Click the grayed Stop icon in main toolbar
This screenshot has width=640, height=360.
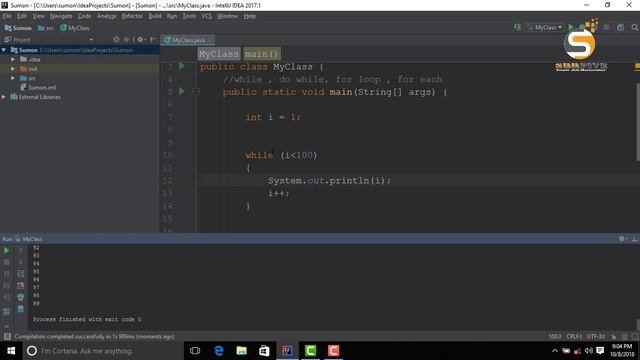click(606, 27)
